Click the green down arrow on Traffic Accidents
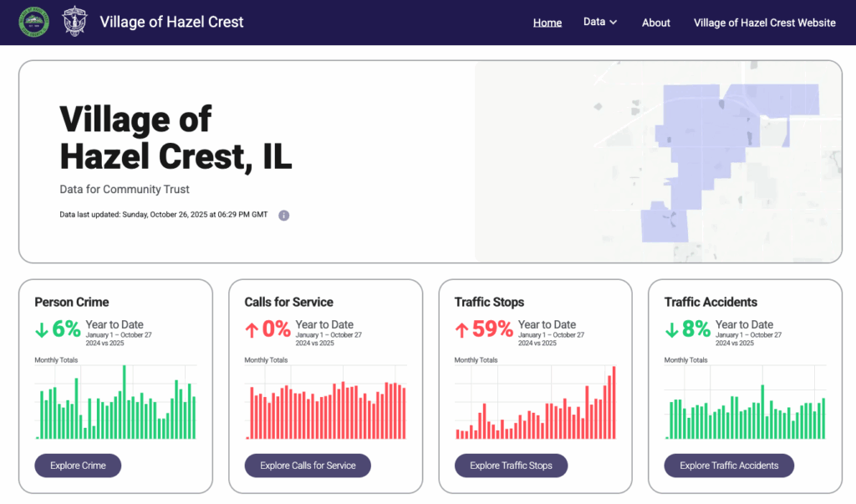This screenshot has height=504, width=856. pos(671,330)
